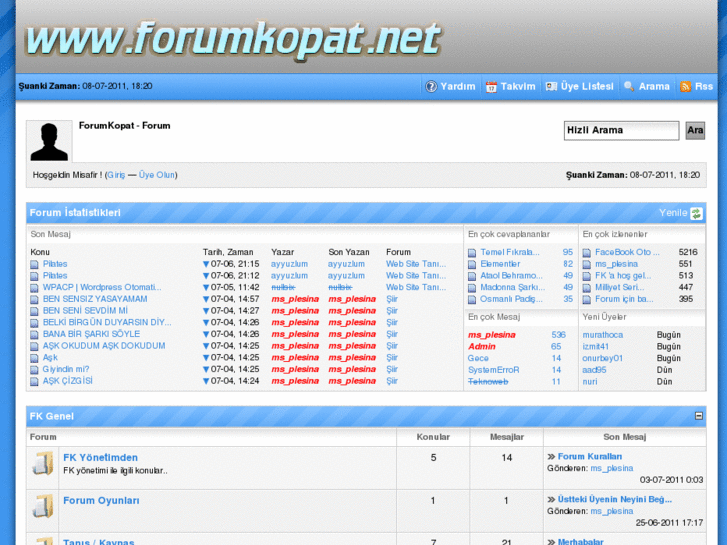Click the page icon beside BANA BİR ŞARKI SÖYLE
The image size is (727, 545).
(x=34, y=335)
